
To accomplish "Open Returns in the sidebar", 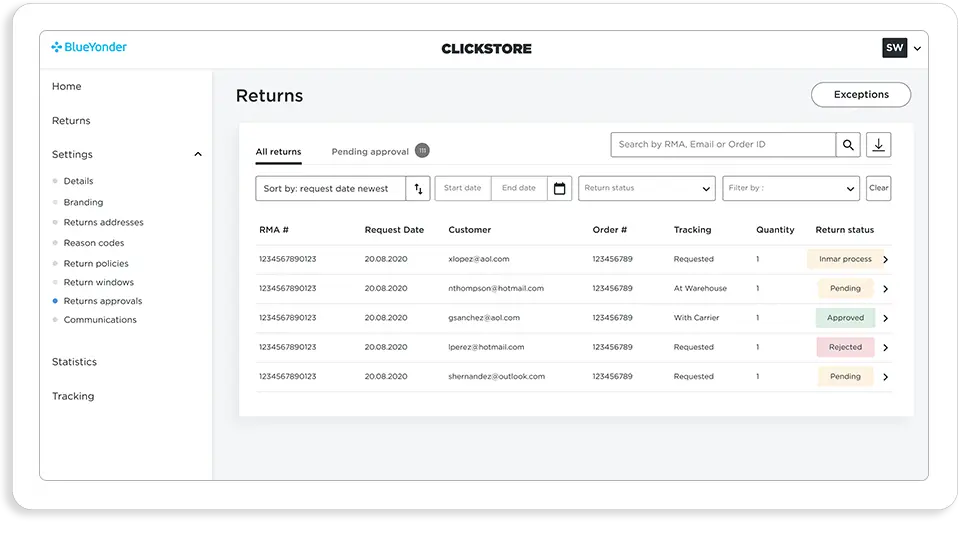I will tap(71, 121).
